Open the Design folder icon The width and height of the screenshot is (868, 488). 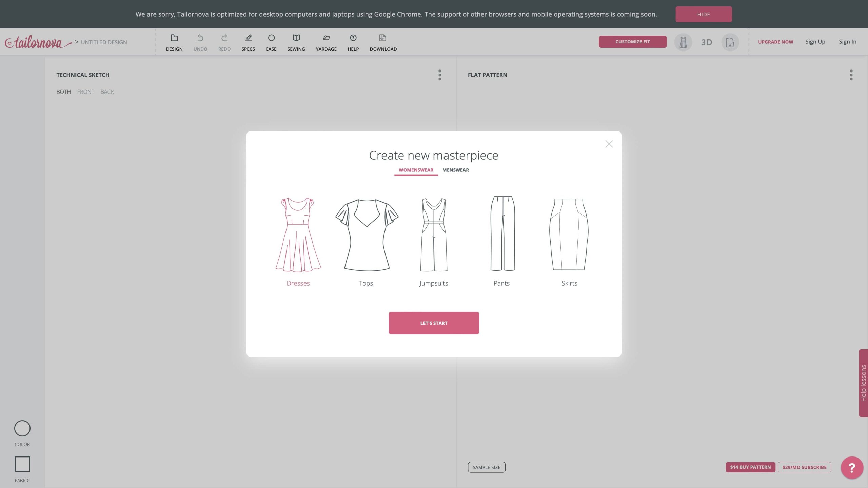[174, 38]
